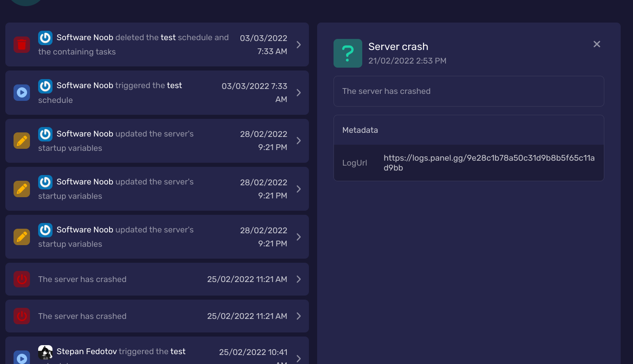Click the Server crash title text
Screen dimensions: 633x364
[398, 47]
